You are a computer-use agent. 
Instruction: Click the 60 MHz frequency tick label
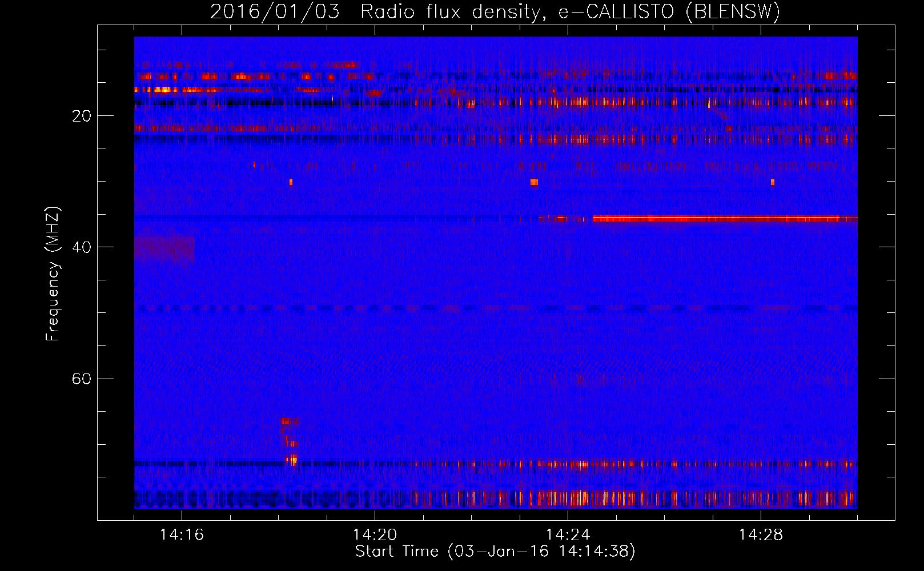coord(81,379)
